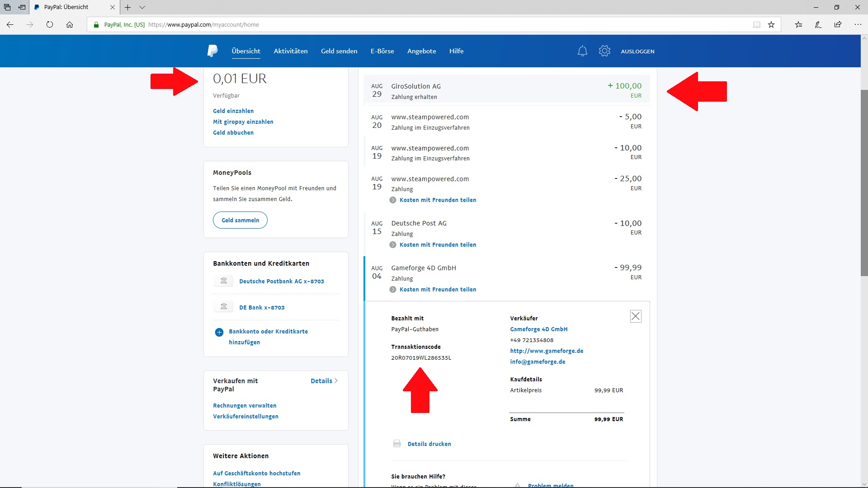868x488 pixels.
Task: Click the PayPal logo in the header
Action: click(x=212, y=51)
